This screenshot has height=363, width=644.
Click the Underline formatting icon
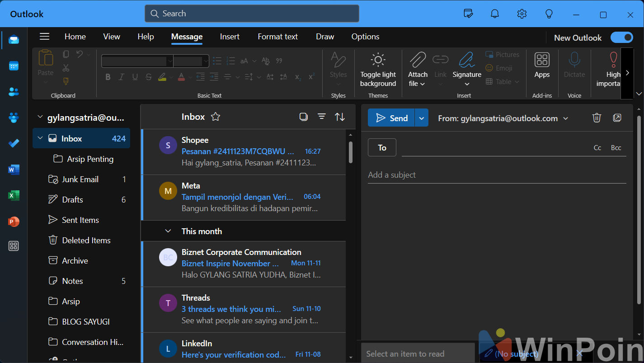[x=135, y=77]
